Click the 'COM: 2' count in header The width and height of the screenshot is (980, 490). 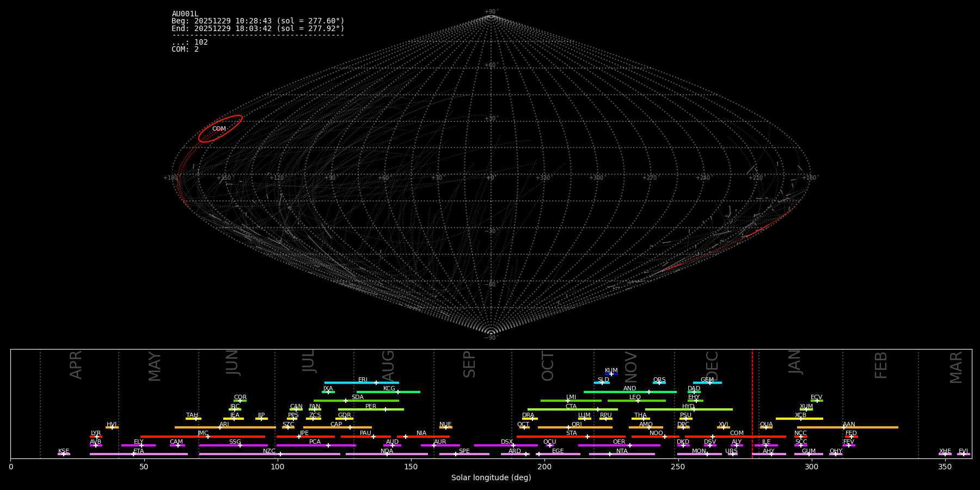tap(185, 49)
